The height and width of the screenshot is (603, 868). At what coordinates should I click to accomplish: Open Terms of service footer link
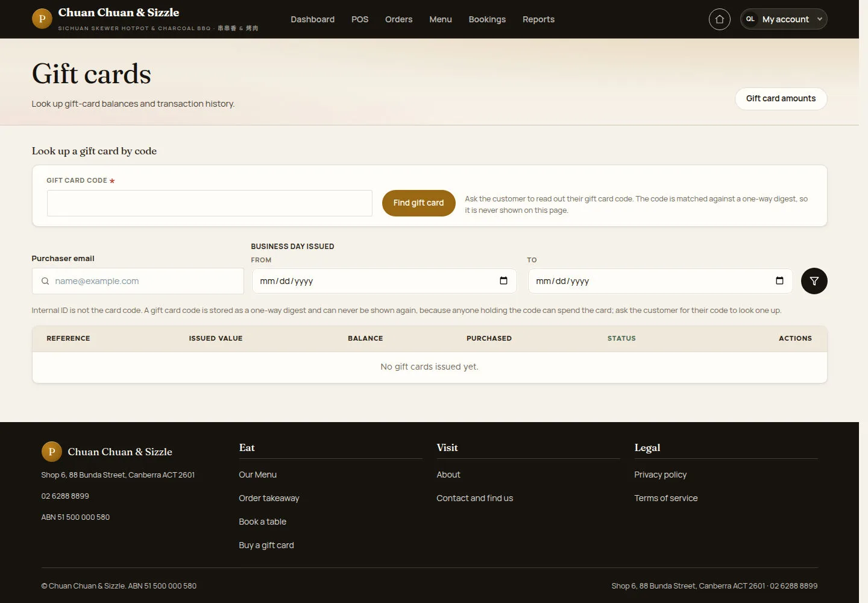(x=666, y=498)
